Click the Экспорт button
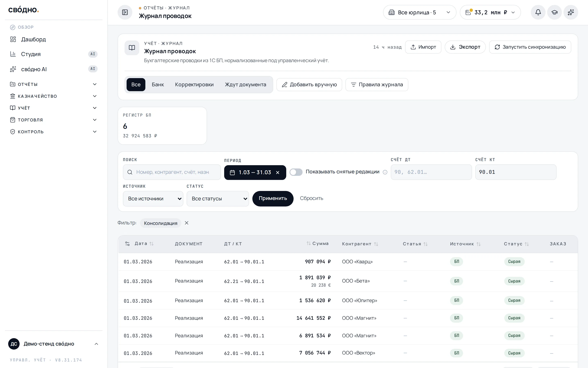Screen dimensions: 588x368 tap(465, 47)
